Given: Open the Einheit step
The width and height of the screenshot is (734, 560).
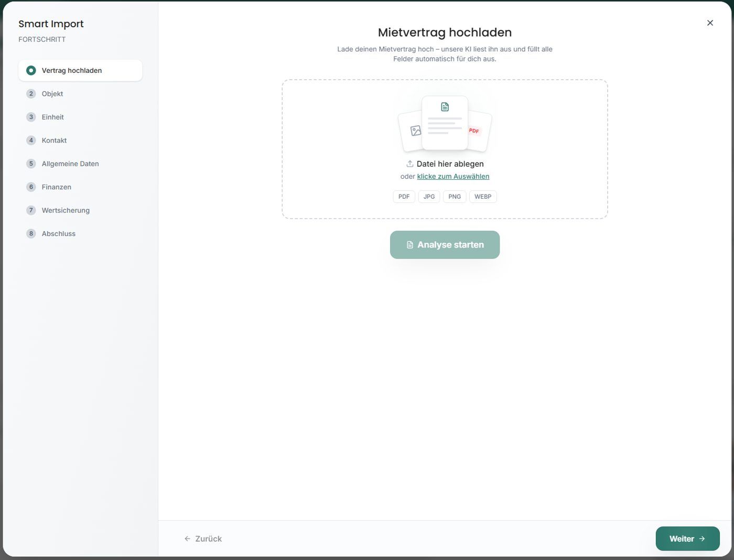Looking at the screenshot, I should (80, 117).
